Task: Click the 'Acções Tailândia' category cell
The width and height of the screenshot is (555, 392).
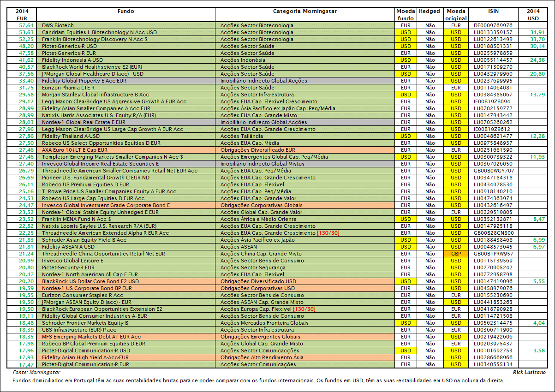Action: tap(305, 136)
